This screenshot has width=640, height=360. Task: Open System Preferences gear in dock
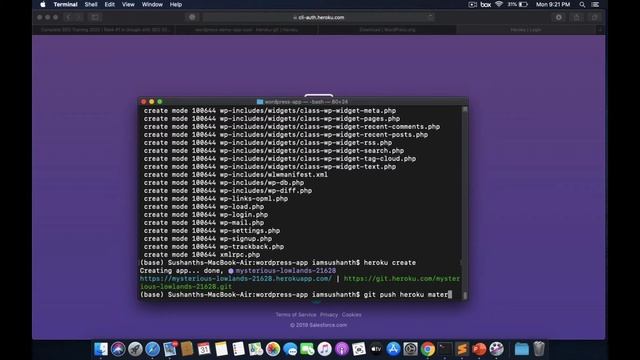(x=411, y=349)
